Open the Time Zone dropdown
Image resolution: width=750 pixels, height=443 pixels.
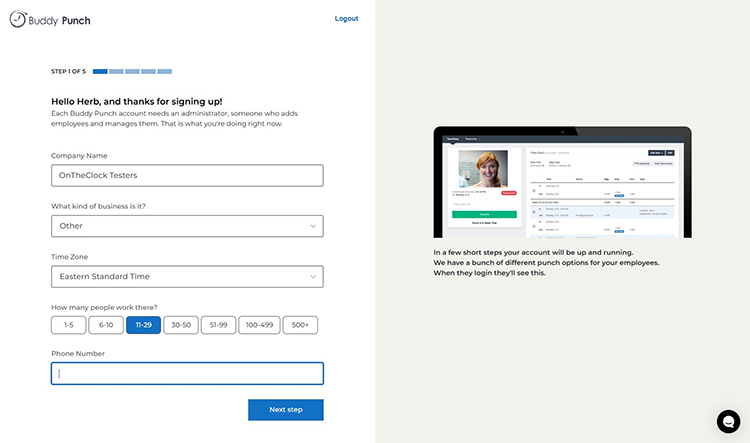tap(187, 277)
